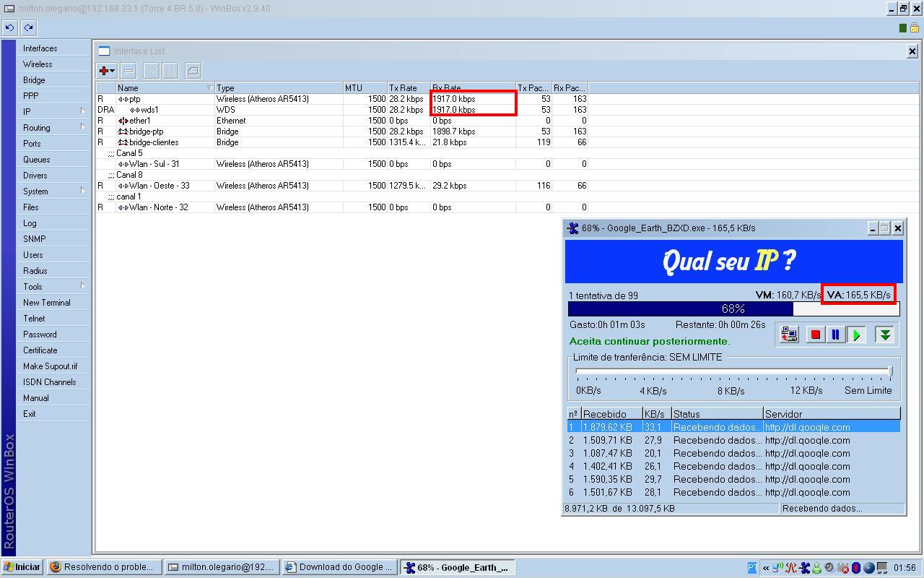The image size is (924, 578).
Task: Expand the IP submenu arrow
Action: [82, 111]
